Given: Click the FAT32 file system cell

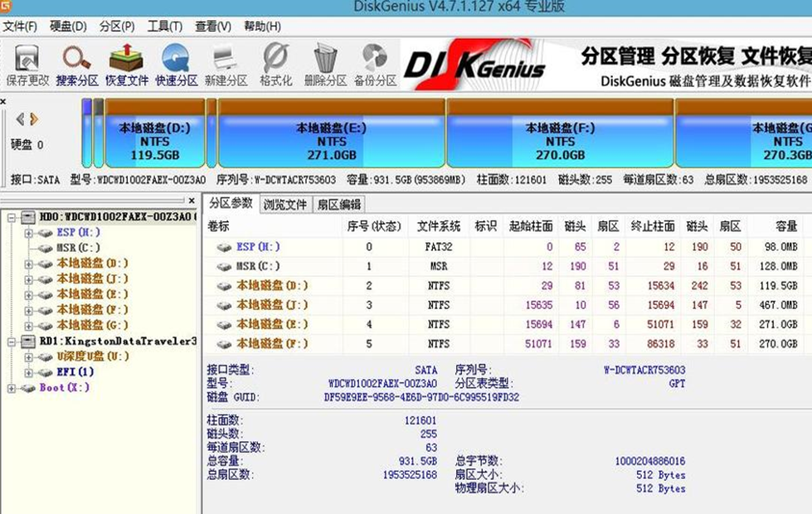Looking at the screenshot, I should click(x=438, y=247).
